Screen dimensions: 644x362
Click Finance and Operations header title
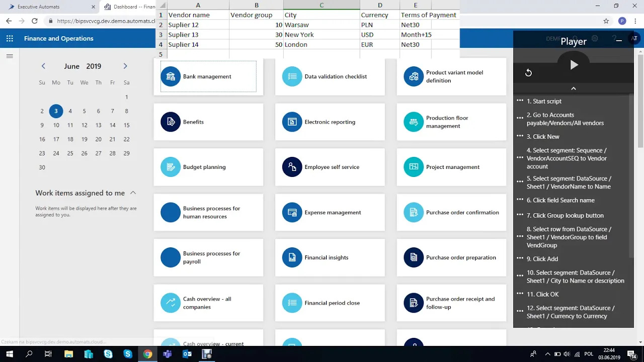click(58, 38)
